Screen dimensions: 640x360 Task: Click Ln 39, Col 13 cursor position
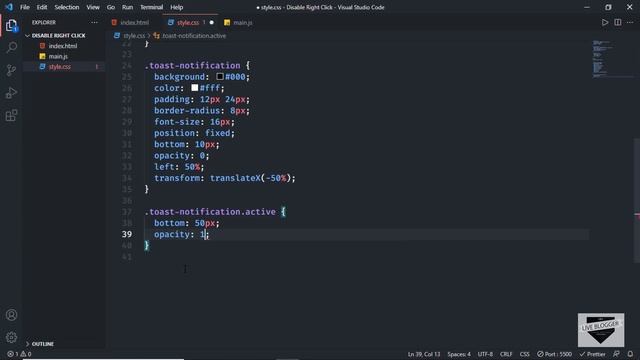pyautogui.click(x=424, y=354)
